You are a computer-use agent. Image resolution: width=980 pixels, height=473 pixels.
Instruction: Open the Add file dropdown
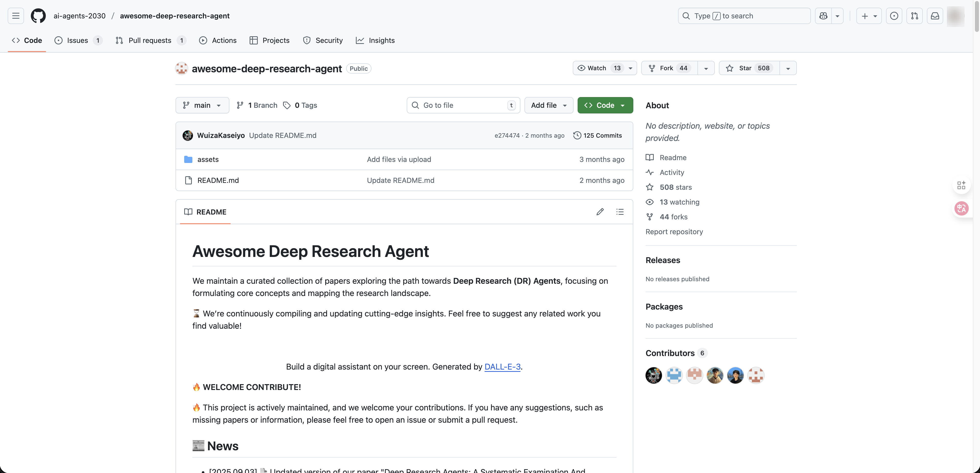[549, 105]
